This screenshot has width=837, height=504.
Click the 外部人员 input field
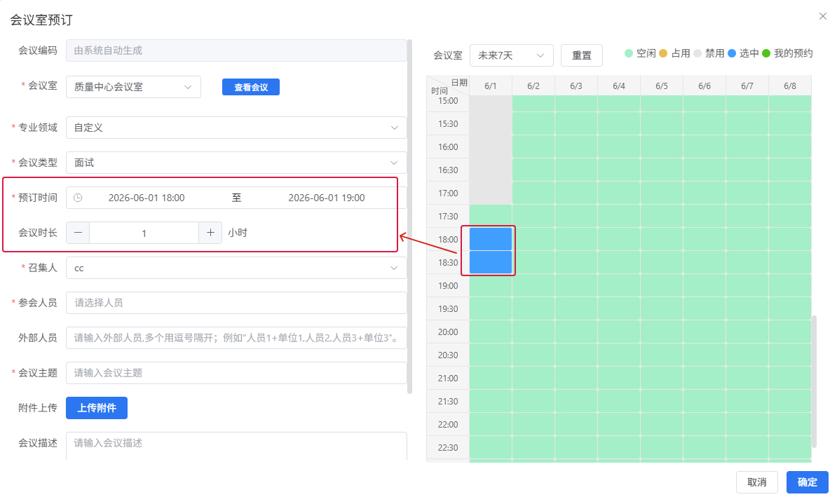tap(236, 338)
